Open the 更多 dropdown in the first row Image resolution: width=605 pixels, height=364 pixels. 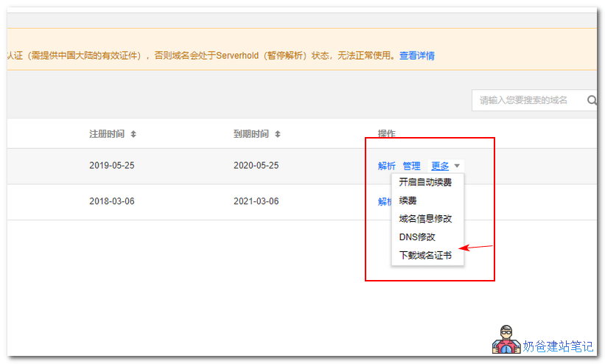[440, 166]
